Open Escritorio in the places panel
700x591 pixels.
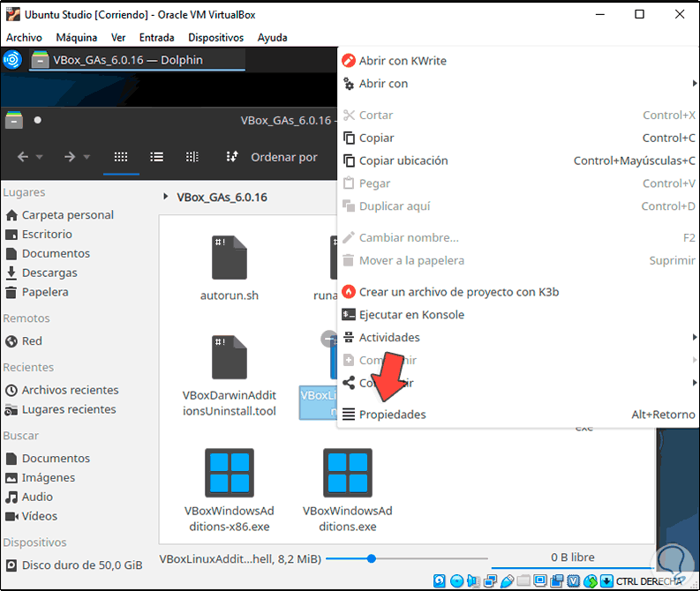point(38,234)
